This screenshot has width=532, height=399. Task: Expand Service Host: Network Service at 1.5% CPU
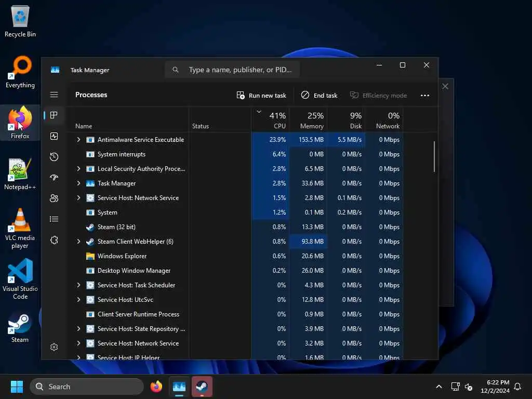pos(78,198)
